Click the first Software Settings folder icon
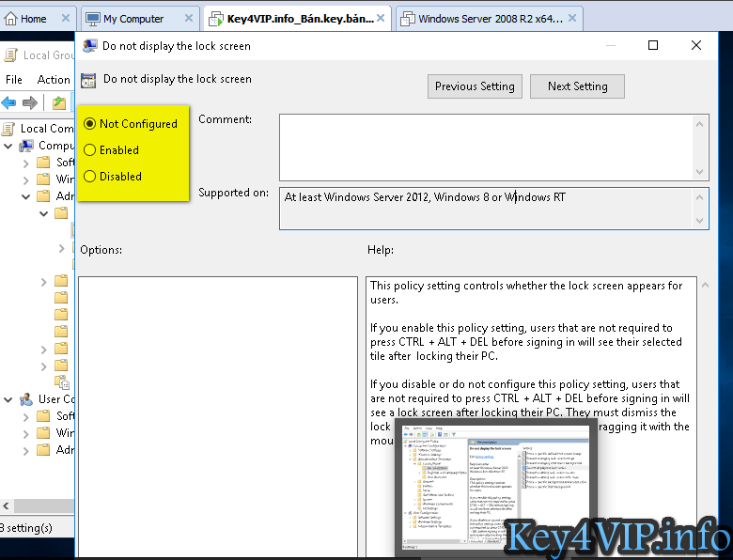Image resolution: width=733 pixels, height=560 pixels. pos(43,163)
